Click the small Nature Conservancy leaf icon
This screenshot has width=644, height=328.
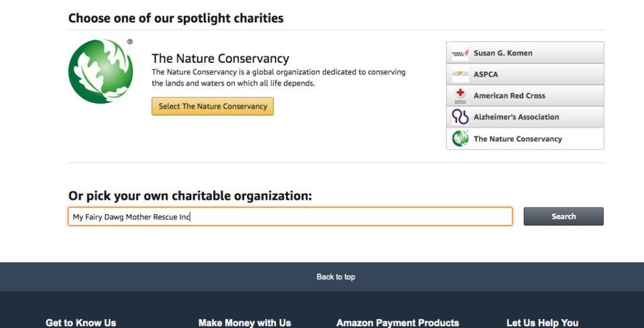[460, 138]
